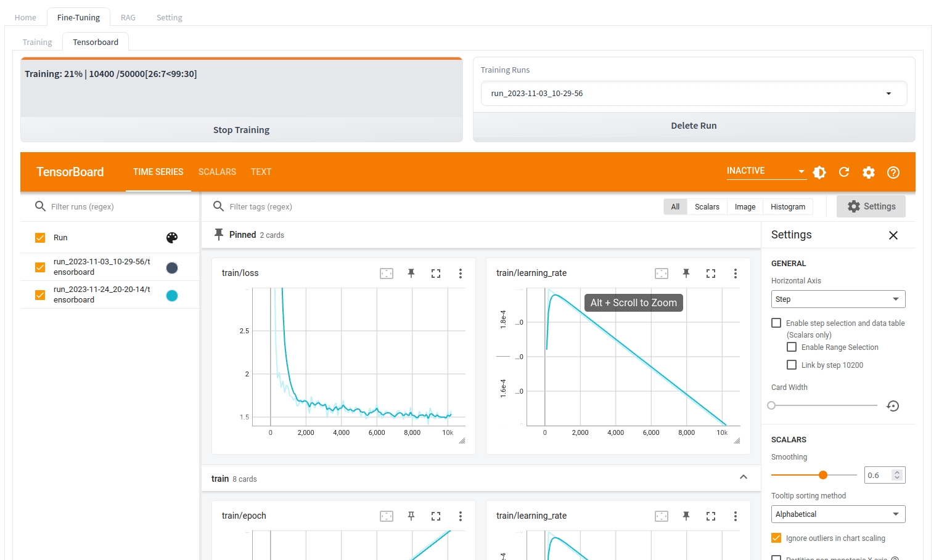Screen dimensions: 939x560
Task: Fit the train/loss chart domain to data
Action: [387, 274]
